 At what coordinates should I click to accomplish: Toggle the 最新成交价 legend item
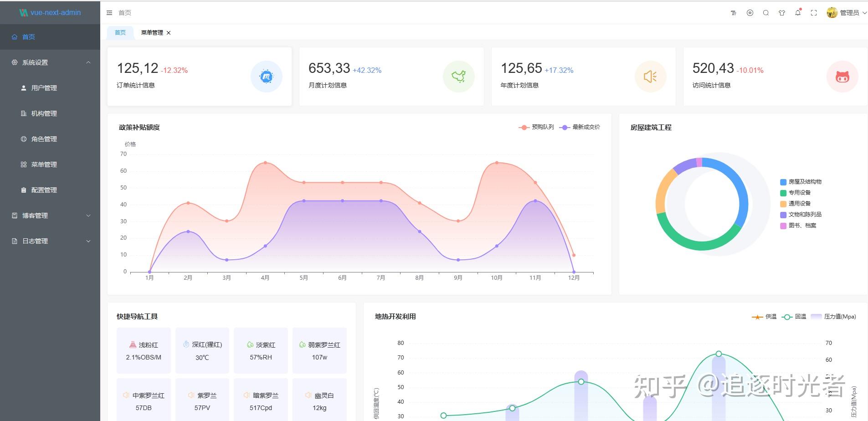(x=580, y=127)
